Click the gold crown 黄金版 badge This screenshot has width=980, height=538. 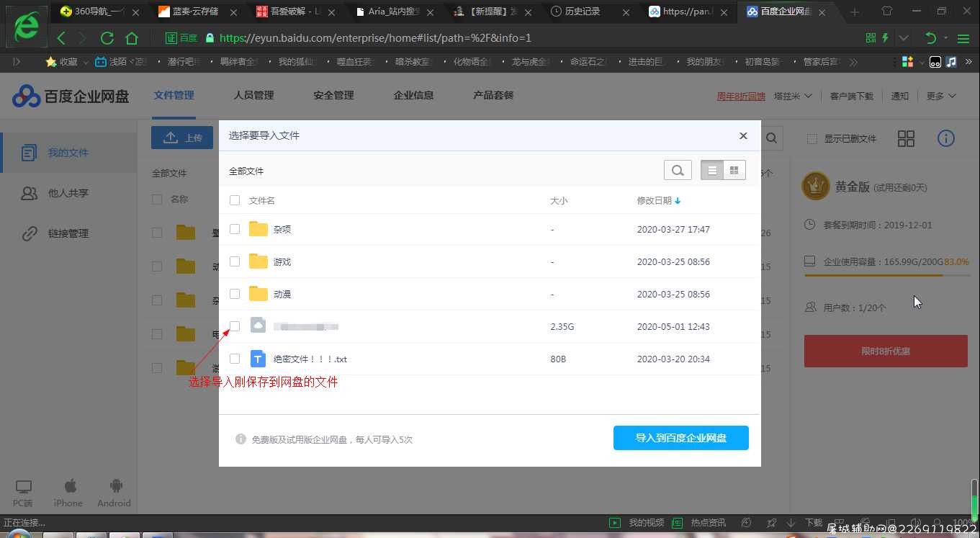click(816, 186)
